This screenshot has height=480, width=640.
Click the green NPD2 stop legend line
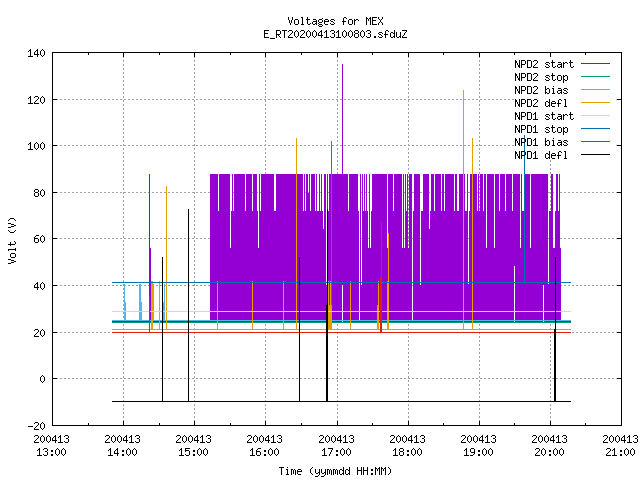pyautogui.click(x=595, y=77)
